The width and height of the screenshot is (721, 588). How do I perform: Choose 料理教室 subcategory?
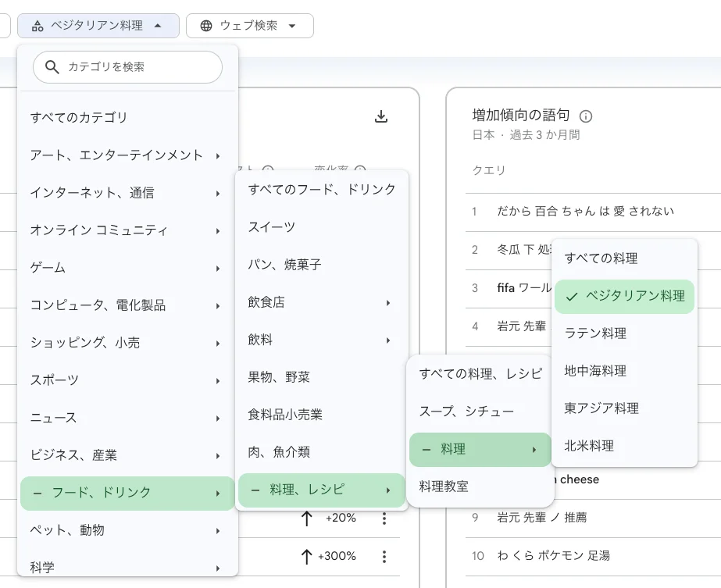pyautogui.click(x=480, y=486)
